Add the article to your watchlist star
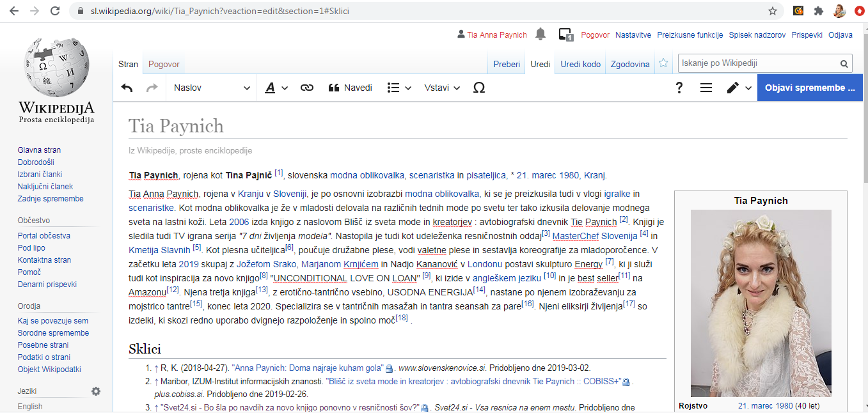 (x=663, y=63)
